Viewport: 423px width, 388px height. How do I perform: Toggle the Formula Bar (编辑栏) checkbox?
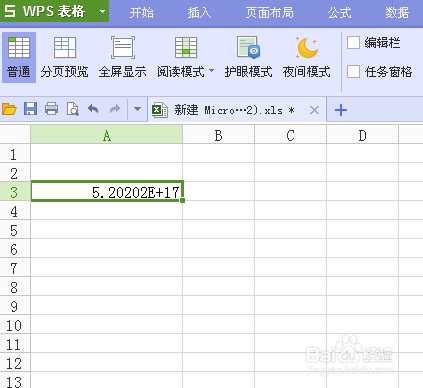[353, 43]
